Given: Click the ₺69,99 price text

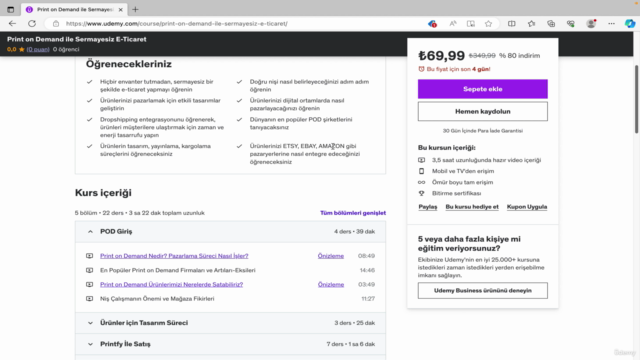Looking at the screenshot, I should 441,56.
